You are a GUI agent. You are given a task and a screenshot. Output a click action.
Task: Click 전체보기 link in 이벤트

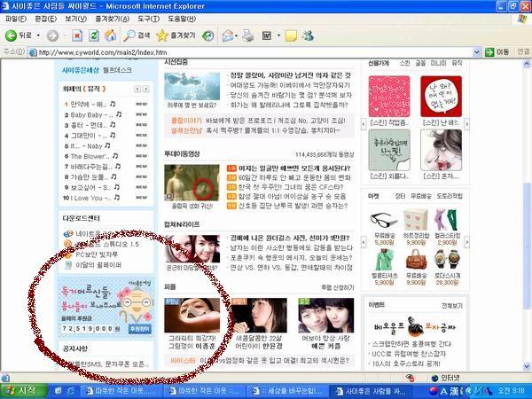[452, 306]
